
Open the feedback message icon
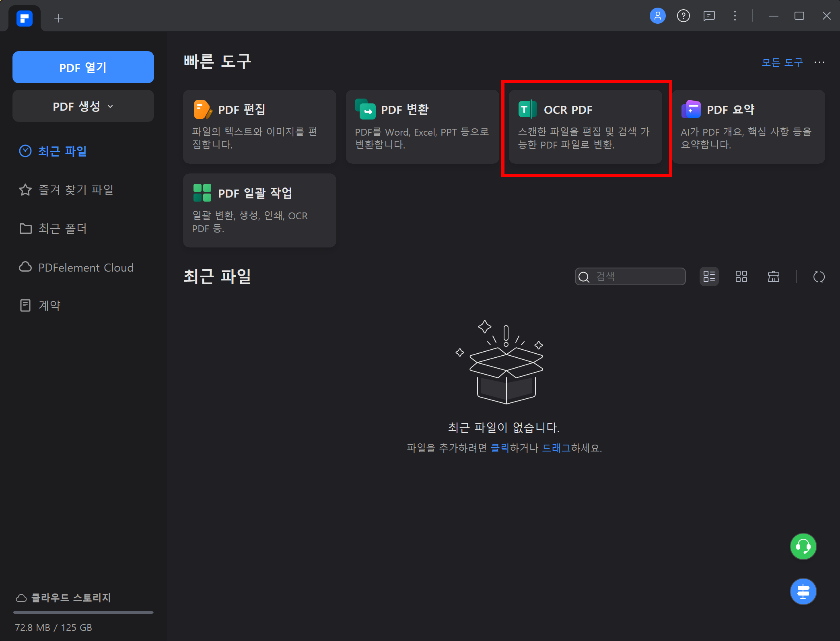[x=709, y=16]
